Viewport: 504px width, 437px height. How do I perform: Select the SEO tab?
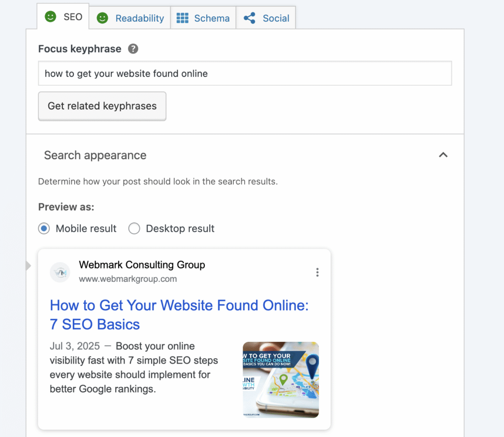point(69,17)
